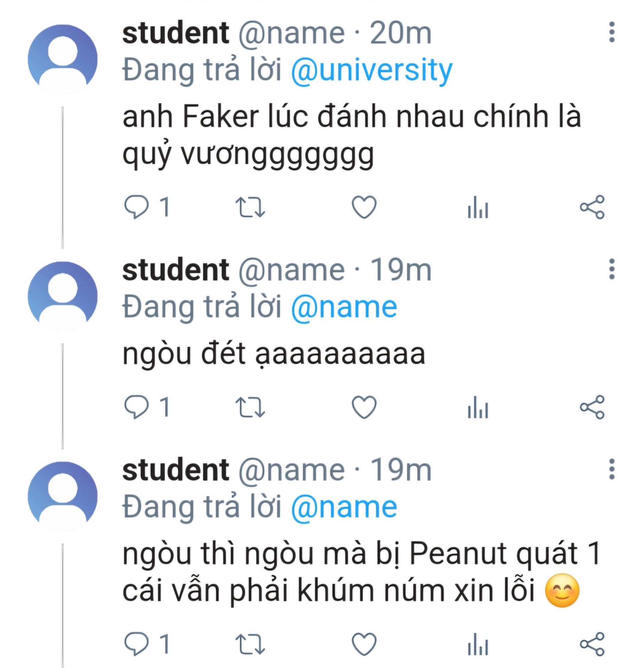Reply to the Faker quỷ vương tweet

136,207
